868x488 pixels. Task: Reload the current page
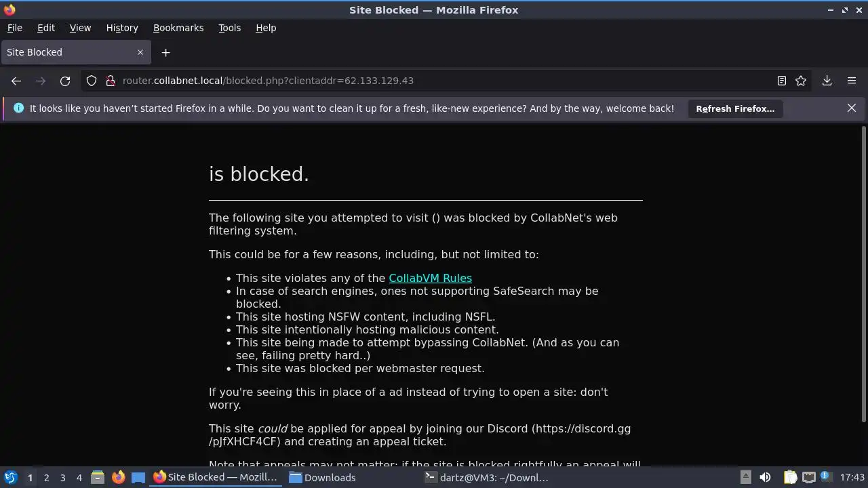tap(65, 81)
